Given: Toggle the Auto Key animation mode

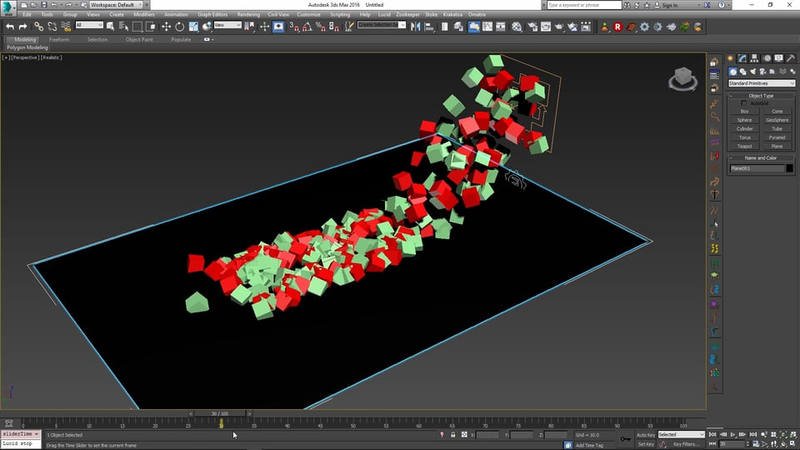Looking at the screenshot, I should pos(645,435).
